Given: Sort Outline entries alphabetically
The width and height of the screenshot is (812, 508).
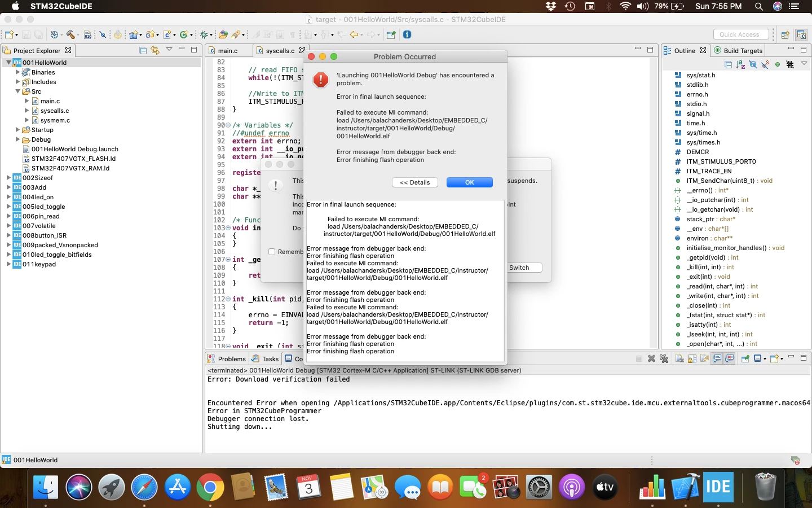Looking at the screenshot, I should (x=741, y=64).
